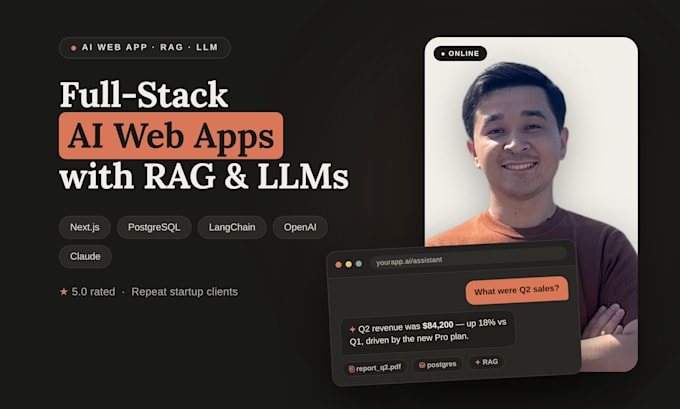Click the 'What were Q2 sales?' chat bubble

(517, 290)
